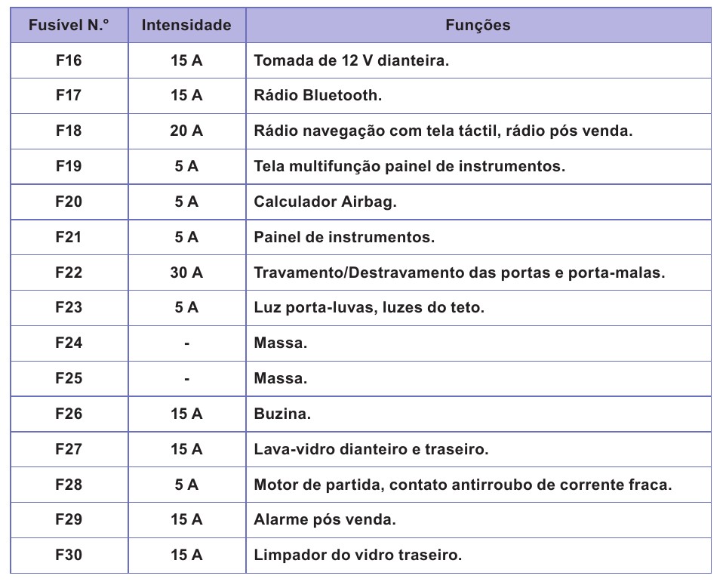726x588 pixels.
Task: Select the F19 fuse row label
Action: [x=69, y=167]
